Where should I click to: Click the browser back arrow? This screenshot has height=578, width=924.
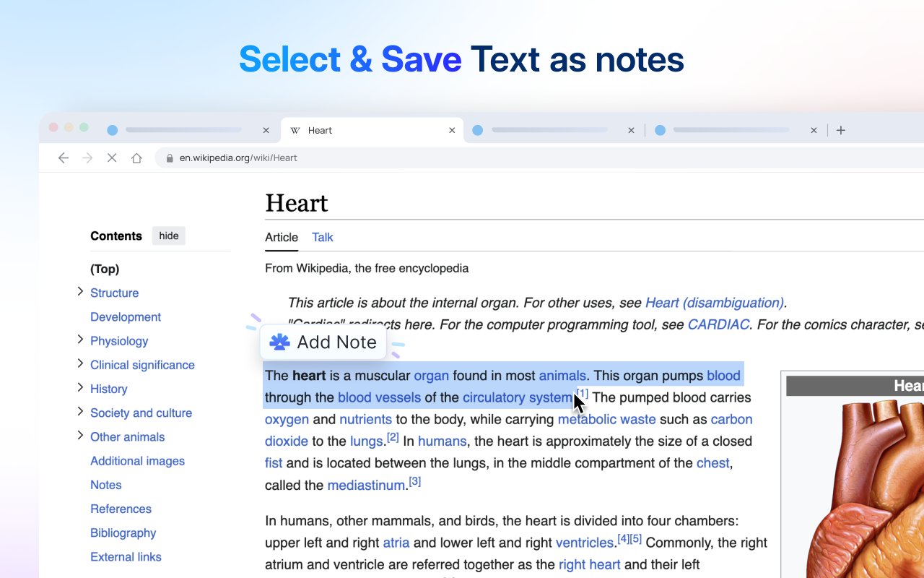(x=64, y=158)
